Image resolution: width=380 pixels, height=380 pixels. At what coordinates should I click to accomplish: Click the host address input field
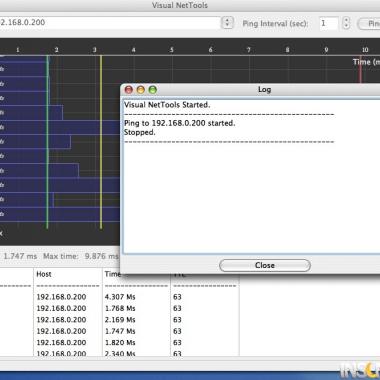pyautogui.click(x=110, y=23)
